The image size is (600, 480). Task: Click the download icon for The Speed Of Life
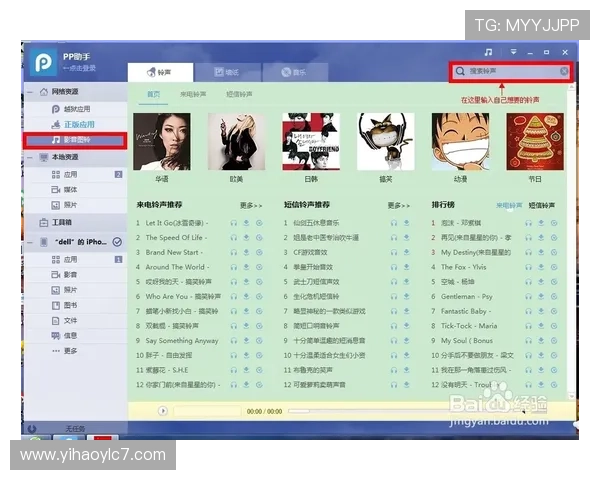(x=246, y=237)
